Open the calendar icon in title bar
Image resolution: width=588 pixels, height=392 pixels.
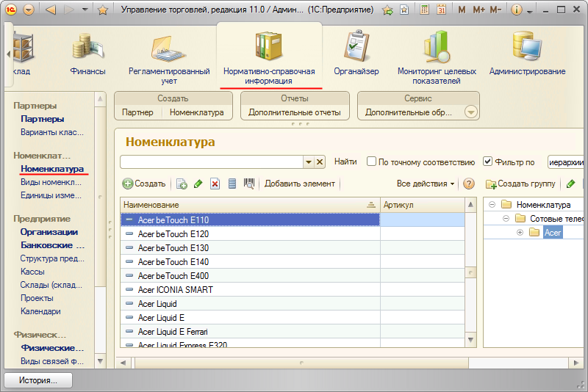[x=442, y=10]
